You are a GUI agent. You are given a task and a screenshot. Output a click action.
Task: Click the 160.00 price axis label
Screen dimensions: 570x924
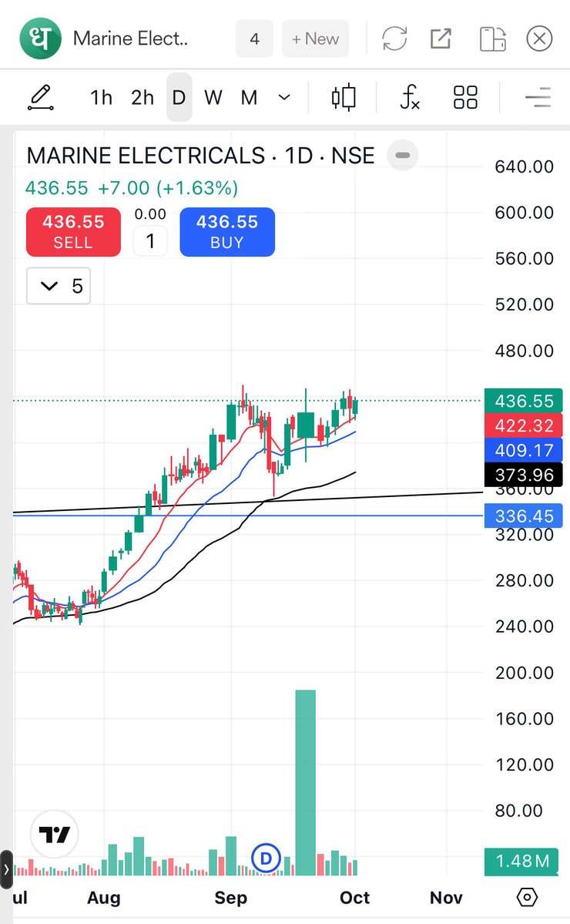524,719
